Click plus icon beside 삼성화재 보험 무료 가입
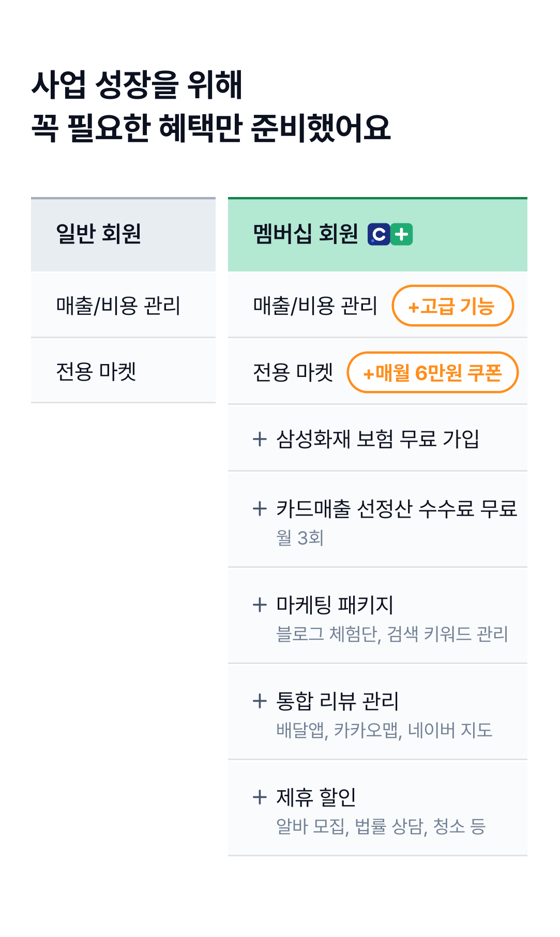560x937 pixels. coord(260,439)
